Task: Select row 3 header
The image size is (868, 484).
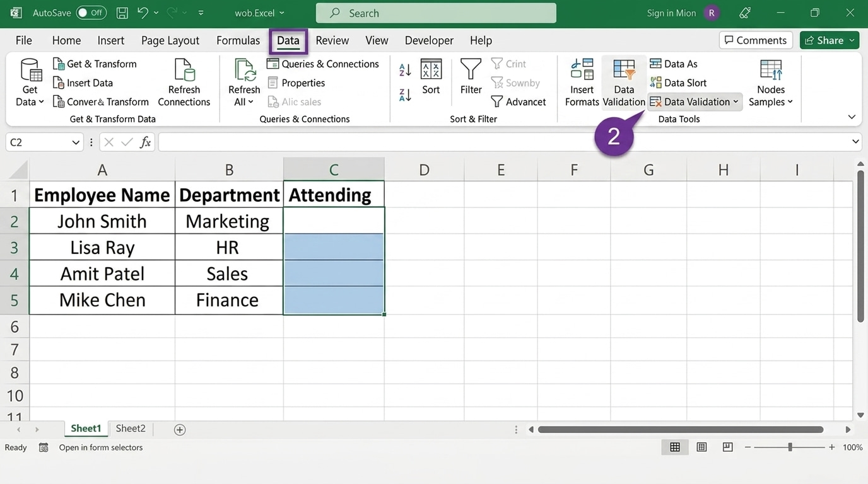Action: 15,248
